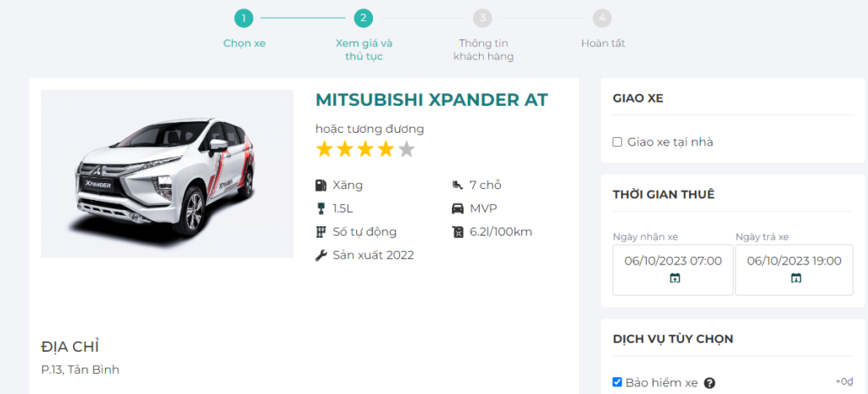This screenshot has width=868, height=394.
Task: Click the seat icon next to 7 chỗ
Action: [458, 185]
